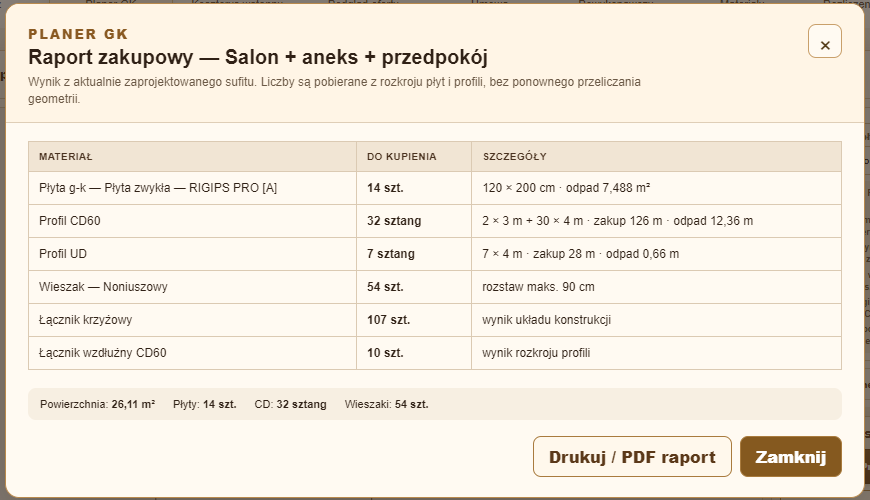
Task: Click the PLANER GK heading label
Action: (78, 34)
